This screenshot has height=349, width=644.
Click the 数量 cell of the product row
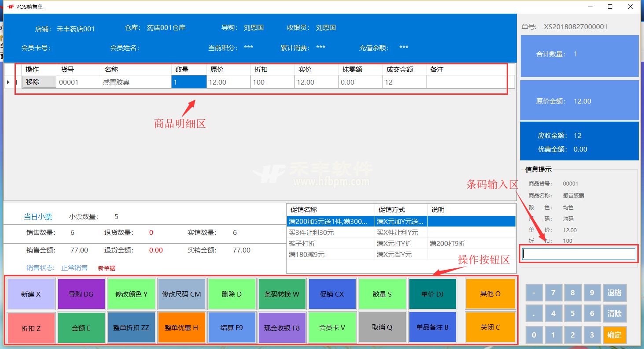tap(189, 82)
